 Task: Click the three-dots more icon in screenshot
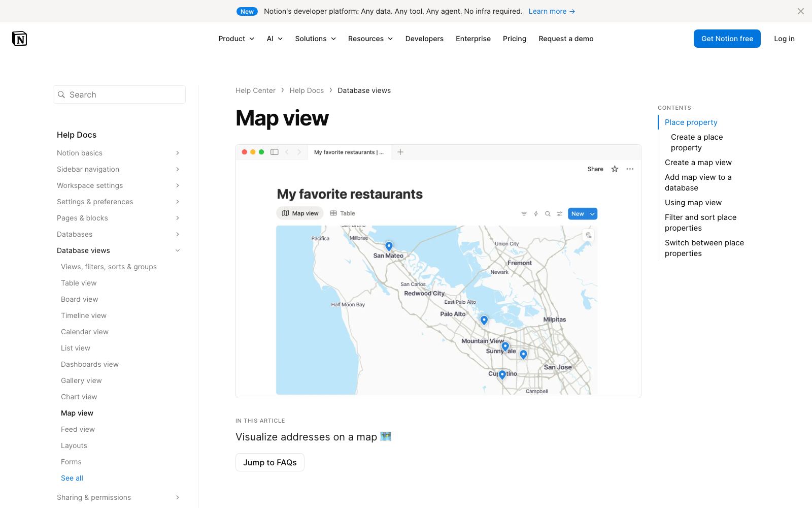[x=630, y=169]
